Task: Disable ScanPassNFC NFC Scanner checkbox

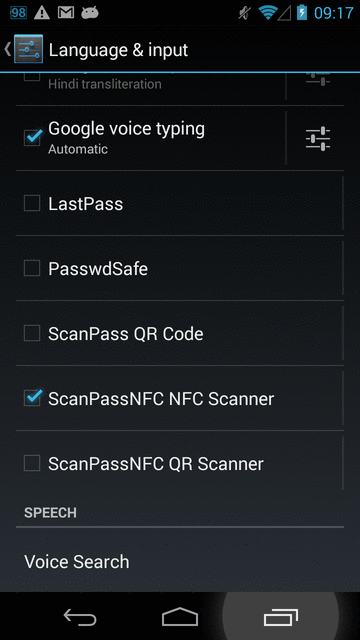Action: click(32, 398)
